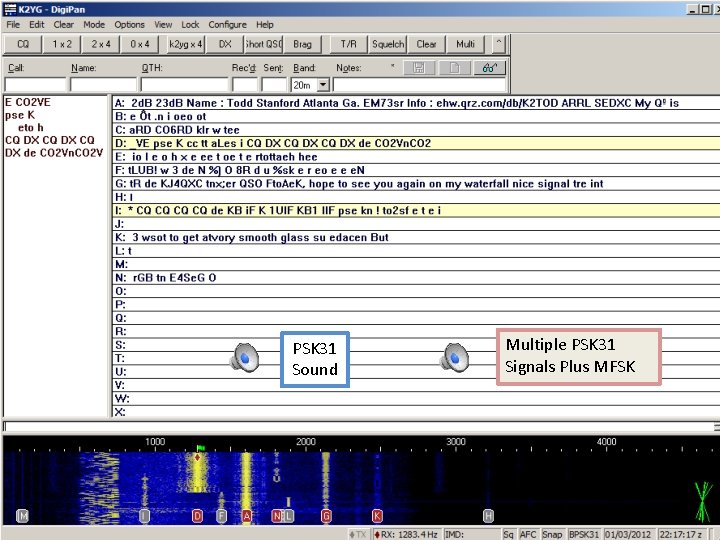Toggle the T/R transmit-receive button
Screen dimensions: 720x540
[349, 44]
